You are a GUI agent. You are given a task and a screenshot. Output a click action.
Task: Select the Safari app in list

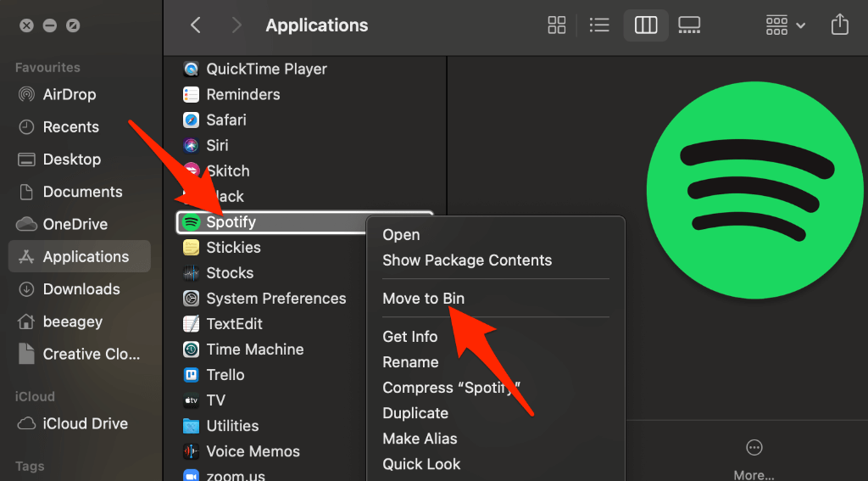coord(225,120)
